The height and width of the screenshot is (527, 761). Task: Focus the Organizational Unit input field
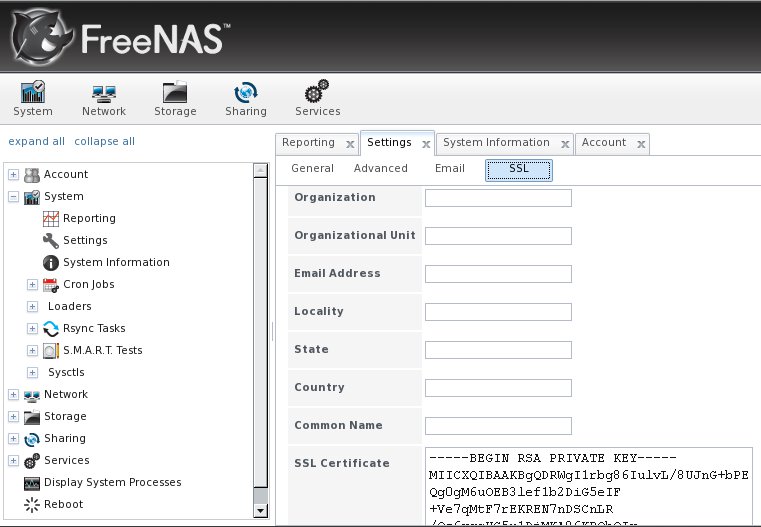coord(498,236)
